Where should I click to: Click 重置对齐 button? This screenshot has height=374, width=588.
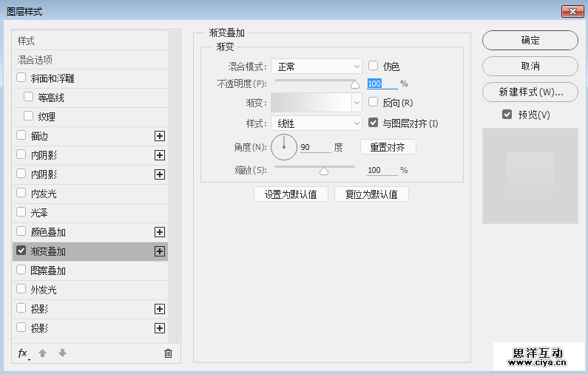[388, 147]
